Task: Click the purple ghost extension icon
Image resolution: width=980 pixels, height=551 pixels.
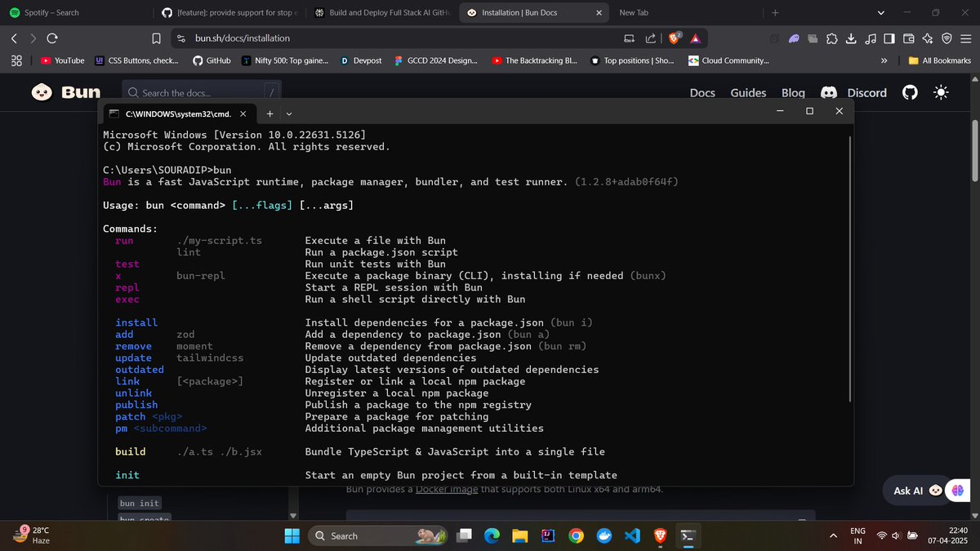Action: [794, 38]
